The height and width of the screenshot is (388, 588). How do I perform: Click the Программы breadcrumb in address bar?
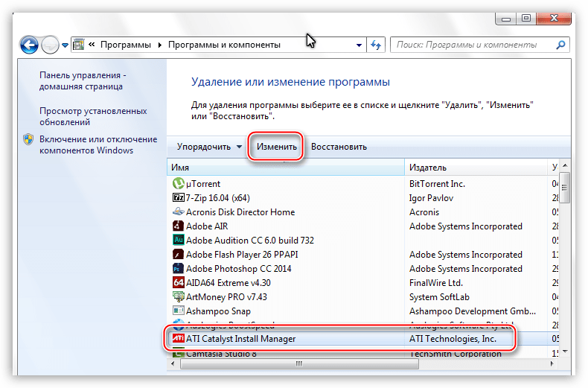point(126,45)
